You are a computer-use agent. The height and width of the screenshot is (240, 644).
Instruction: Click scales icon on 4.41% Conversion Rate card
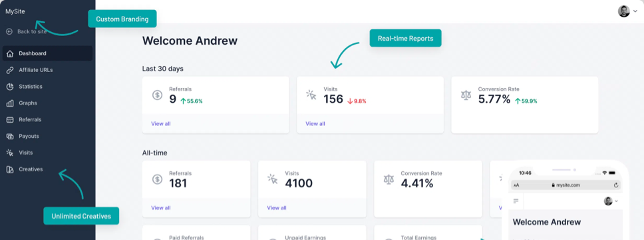pos(389,179)
